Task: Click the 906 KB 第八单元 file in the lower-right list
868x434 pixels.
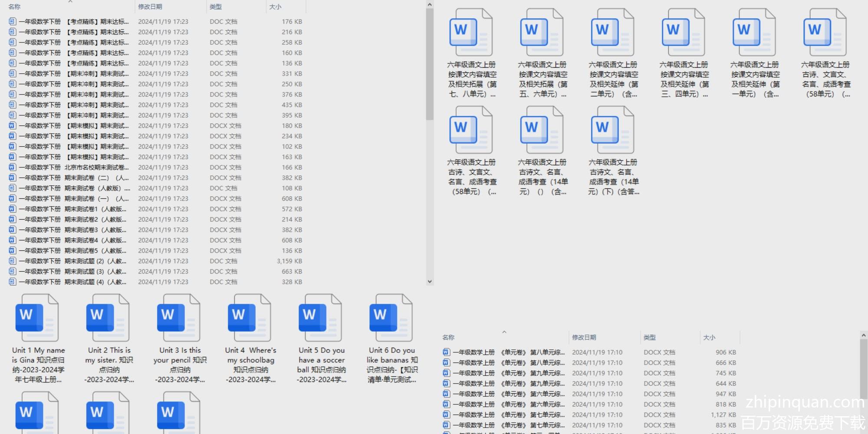Action: pyautogui.click(x=509, y=352)
